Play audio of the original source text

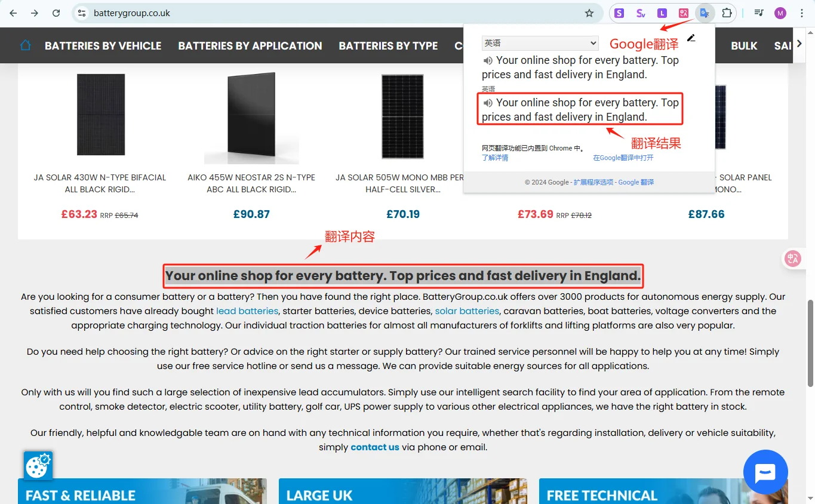coord(488,60)
